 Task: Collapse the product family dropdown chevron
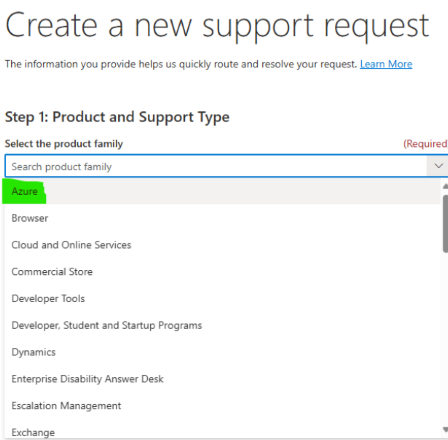tap(438, 166)
